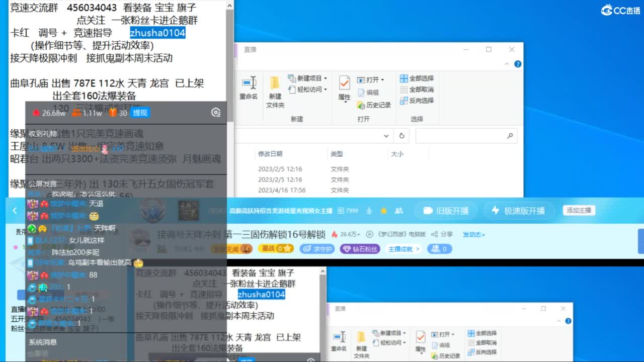Screen dimensions: 644x362
Task: Click the 钻石粉丝 badge
Action: (x=360, y=249)
